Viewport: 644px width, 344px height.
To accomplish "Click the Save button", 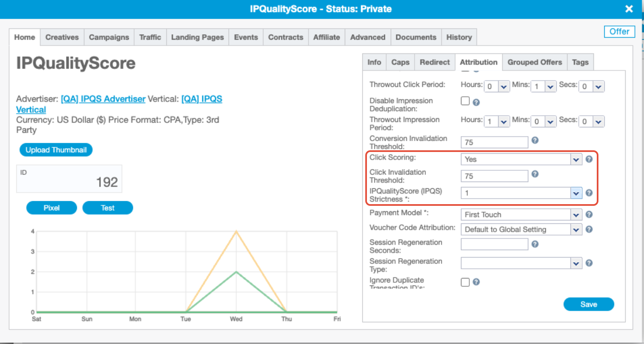I will (588, 304).
